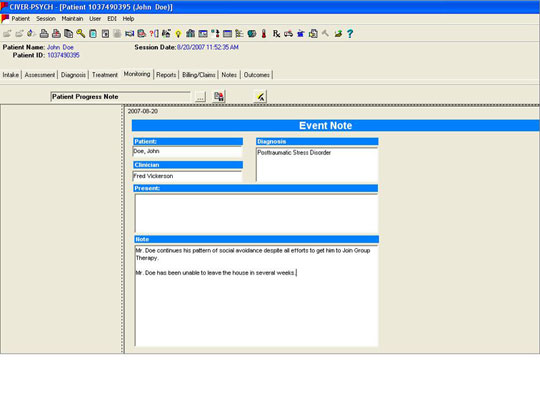Open the Patient menu

pos(21,19)
